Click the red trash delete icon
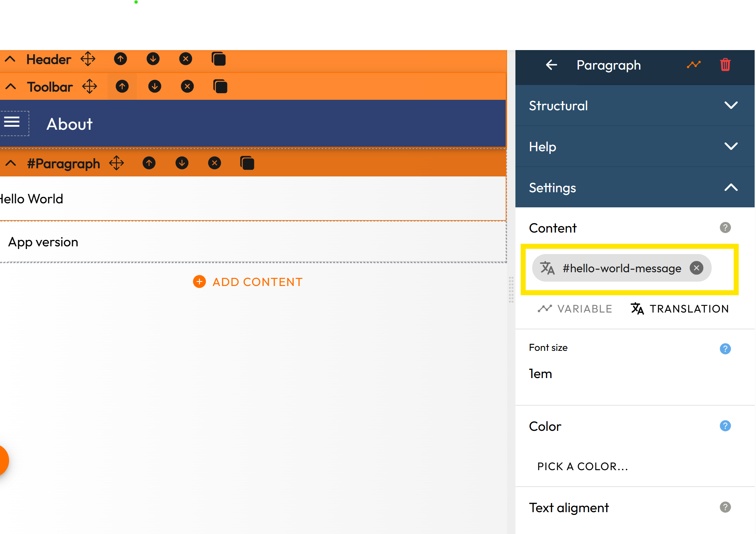Screen dimensions: 756x534 (x=725, y=65)
